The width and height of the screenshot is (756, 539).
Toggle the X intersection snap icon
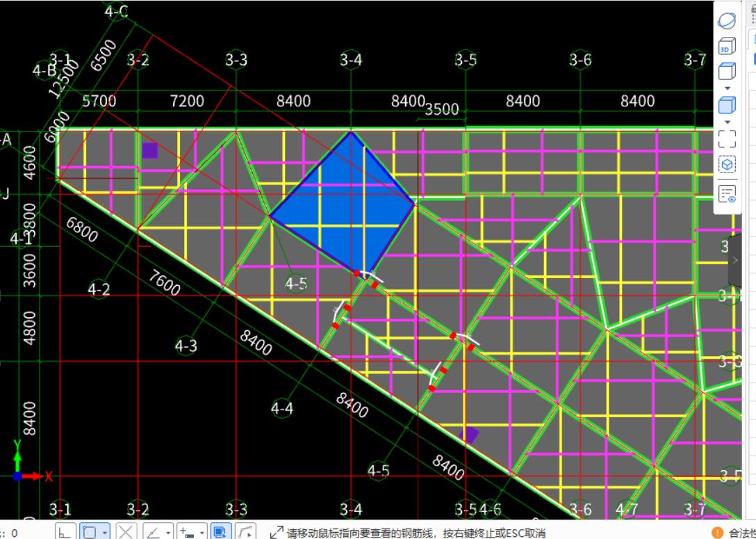(125, 532)
